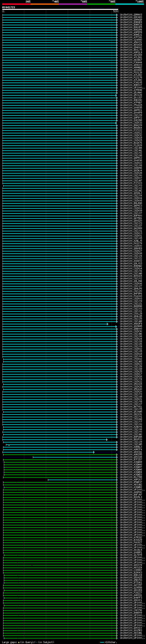Select the UniRef100_D0EZN9 label
146x644 pixels.
click(x=131, y=120)
